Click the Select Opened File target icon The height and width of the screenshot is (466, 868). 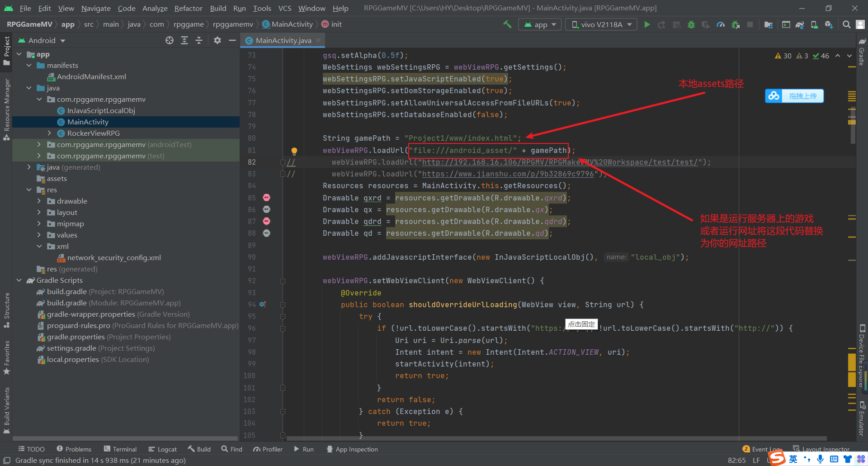(x=170, y=40)
